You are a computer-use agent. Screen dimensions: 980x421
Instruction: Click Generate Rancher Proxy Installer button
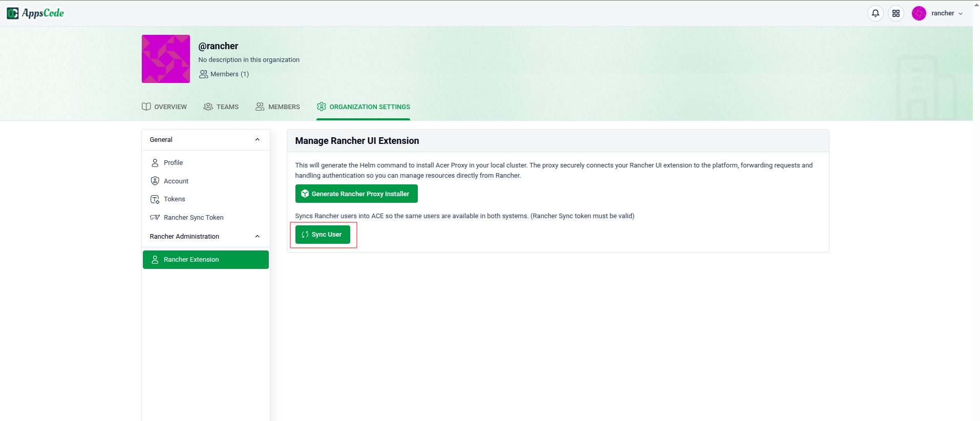point(356,194)
